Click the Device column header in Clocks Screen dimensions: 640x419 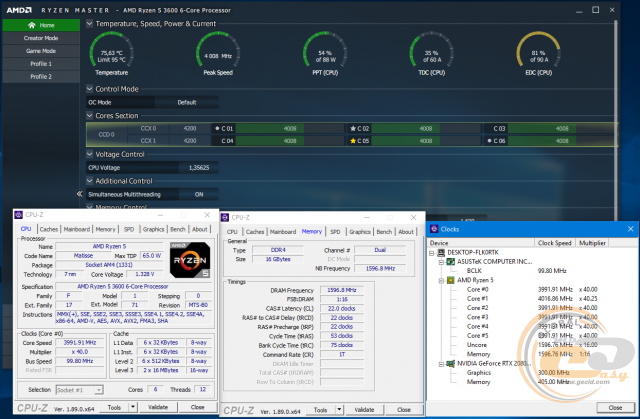pos(481,243)
